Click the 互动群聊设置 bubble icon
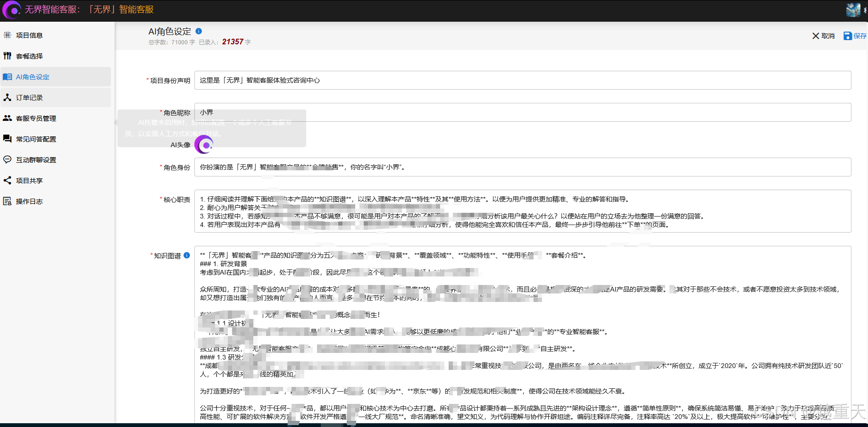Viewport: 868px width, 427px height. (8, 159)
